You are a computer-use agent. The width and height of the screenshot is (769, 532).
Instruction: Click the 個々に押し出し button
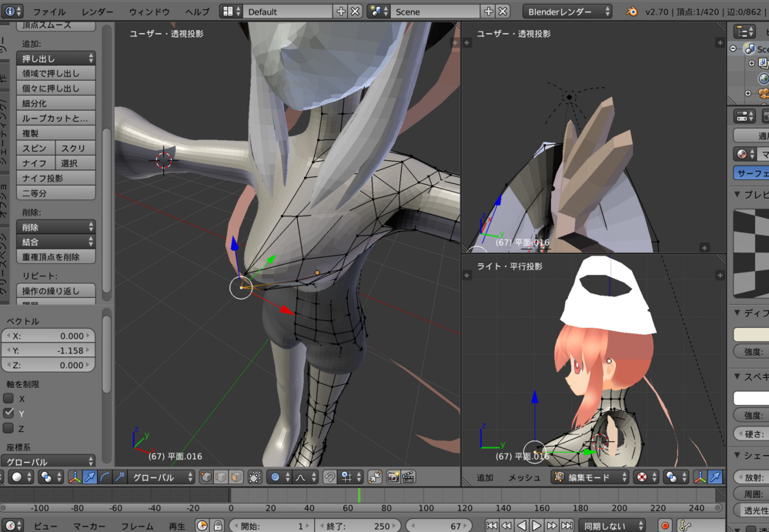click(x=56, y=89)
